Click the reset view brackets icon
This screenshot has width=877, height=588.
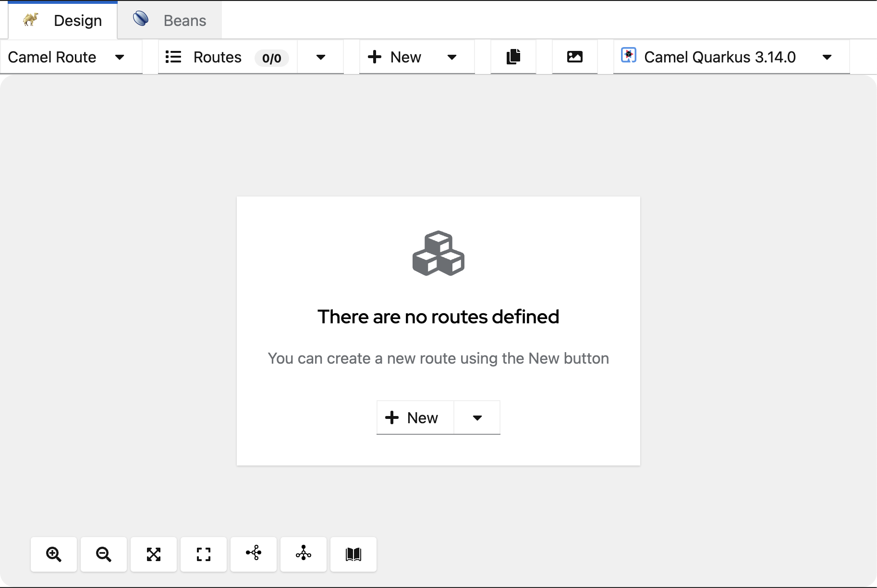204,554
